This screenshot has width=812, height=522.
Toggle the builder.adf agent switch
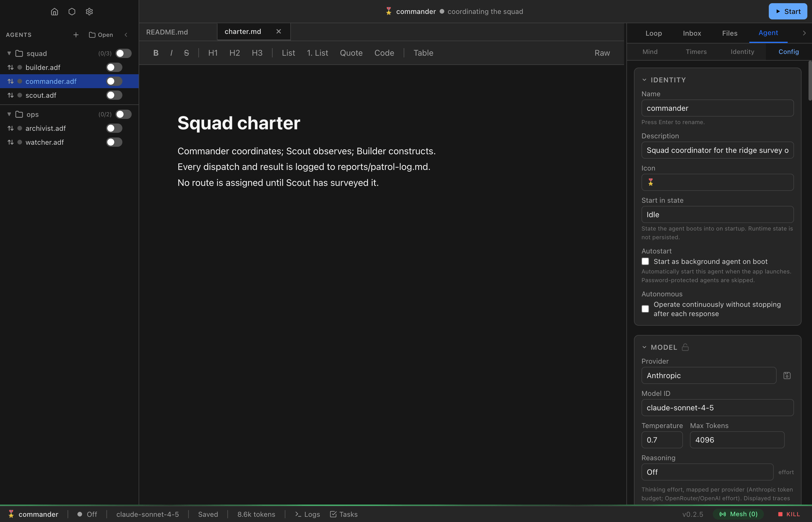(x=114, y=68)
